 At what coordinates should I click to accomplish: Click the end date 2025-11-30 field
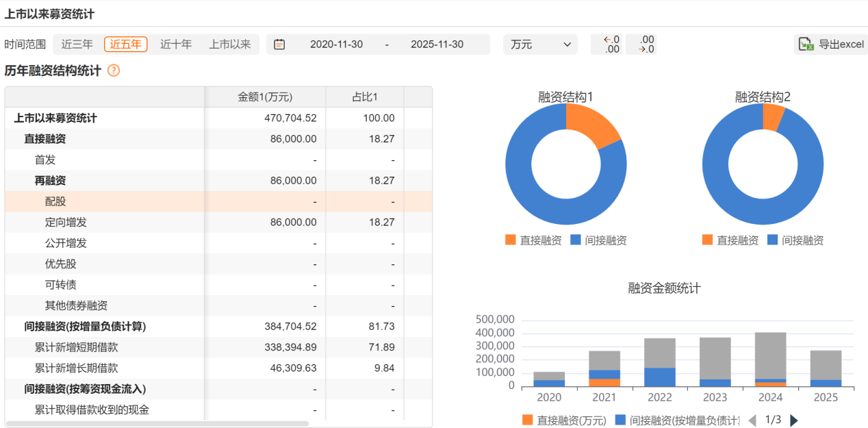click(x=437, y=45)
